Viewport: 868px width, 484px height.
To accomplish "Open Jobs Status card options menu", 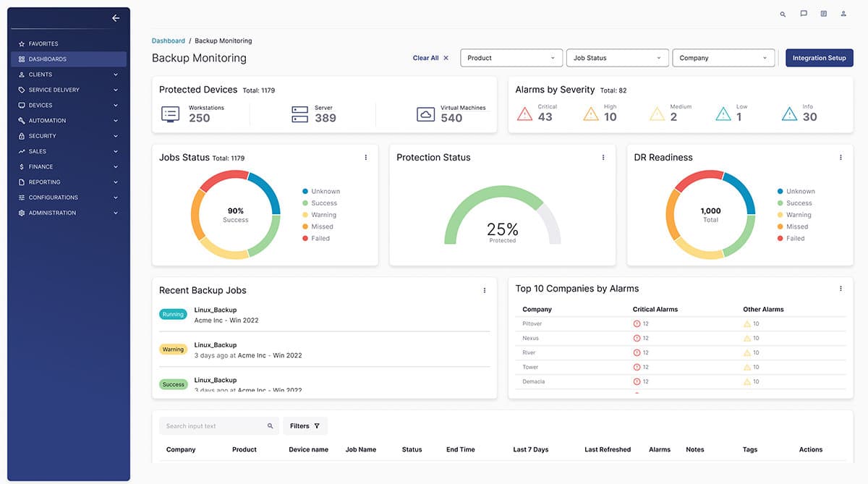I will pyautogui.click(x=366, y=157).
